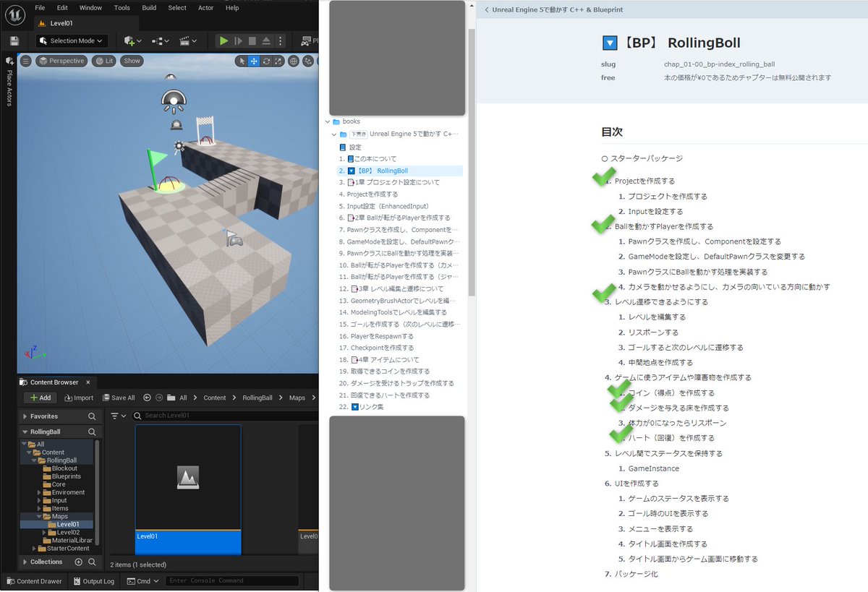
Task: Expand the Favorites section
Action: coord(25,416)
